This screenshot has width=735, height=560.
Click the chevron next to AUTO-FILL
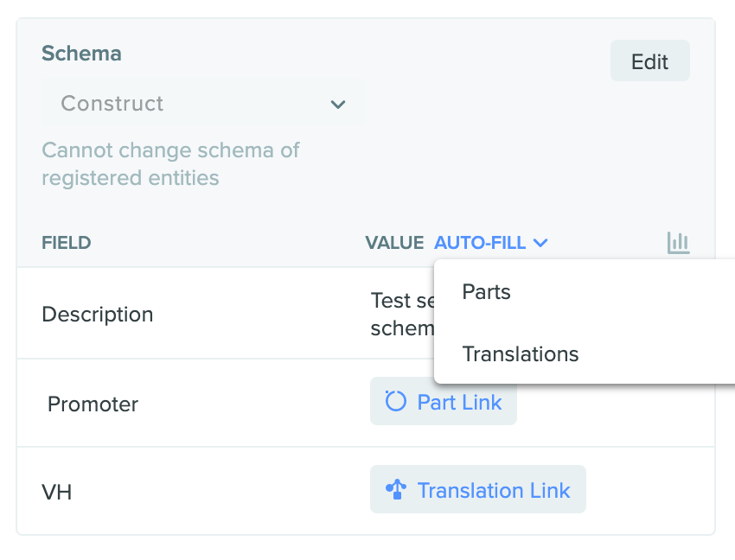tap(540, 243)
